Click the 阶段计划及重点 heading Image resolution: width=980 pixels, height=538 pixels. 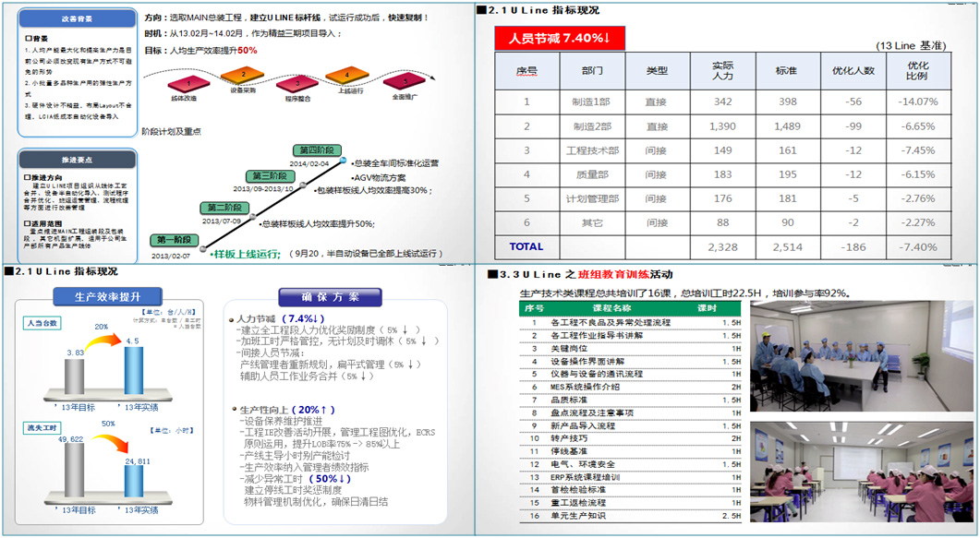pyautogui.click(x=171, y=132)
